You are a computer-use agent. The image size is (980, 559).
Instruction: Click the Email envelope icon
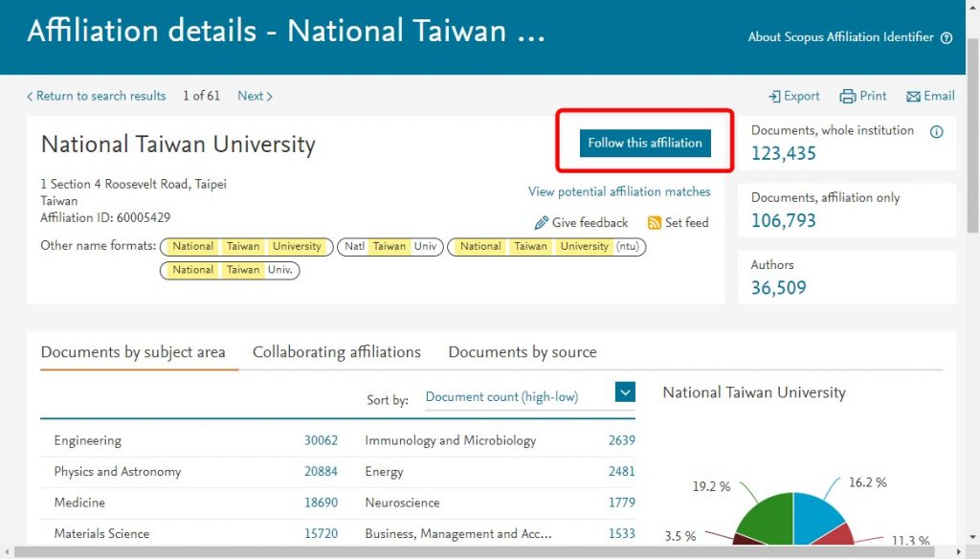913,97
